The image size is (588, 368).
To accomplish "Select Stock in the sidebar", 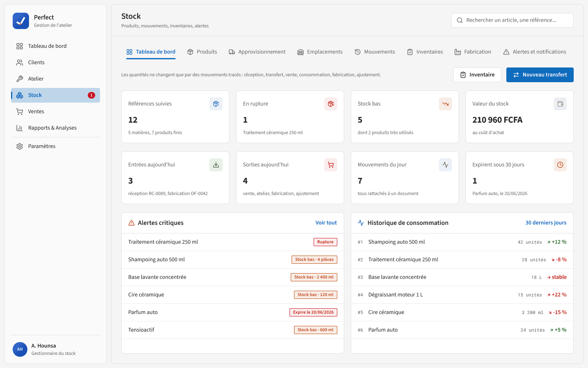I will (x=56, y=95).
